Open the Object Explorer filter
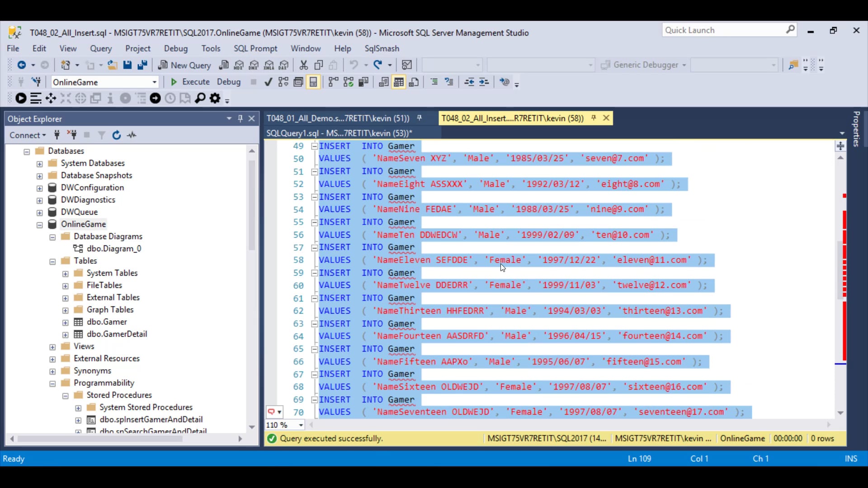Screen dimensions: 868x488 point(101,135)
